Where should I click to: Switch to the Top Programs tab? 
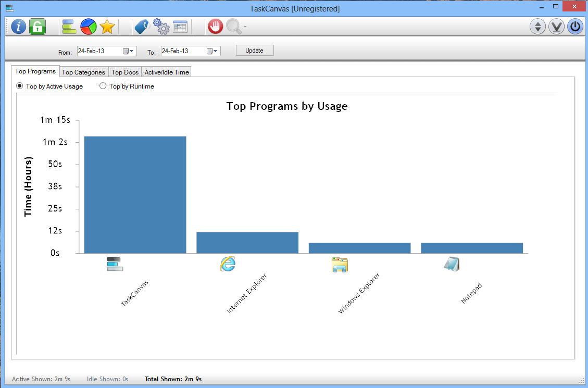35,71
